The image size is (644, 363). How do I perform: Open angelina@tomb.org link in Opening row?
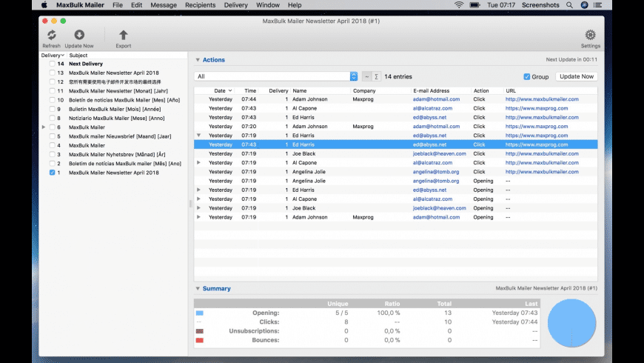click(x=436, y=181)
